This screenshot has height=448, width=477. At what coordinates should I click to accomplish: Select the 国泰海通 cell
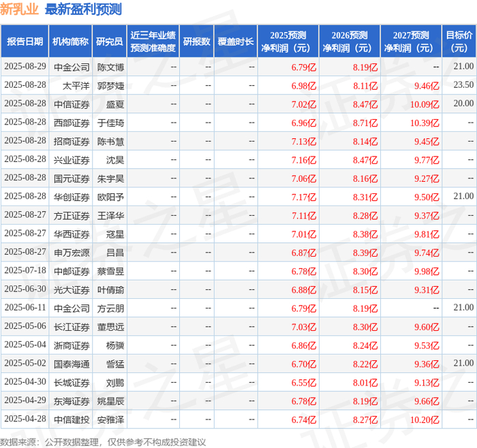(72, 364)
